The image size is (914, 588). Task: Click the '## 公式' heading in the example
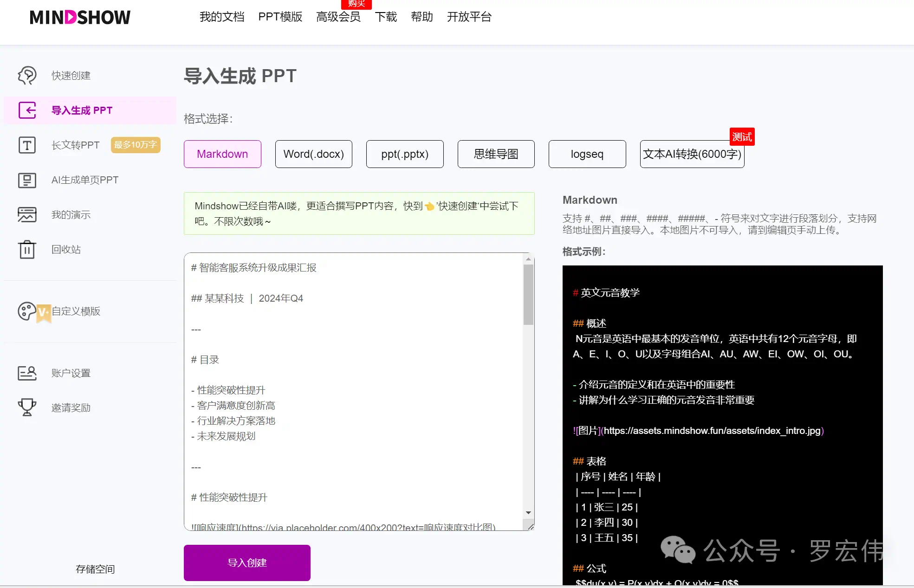[x=590, y=569]
